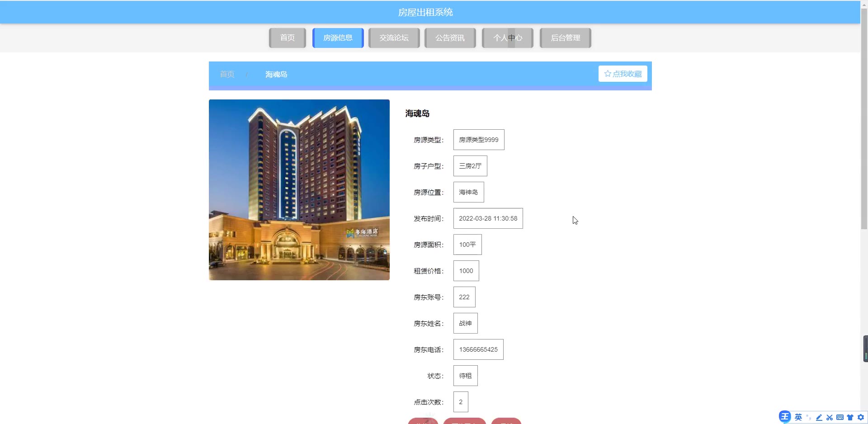Viewport: 868px width, 424px height.
Task: Open the IME handwriting pen icon
Action: coord(819,417)
